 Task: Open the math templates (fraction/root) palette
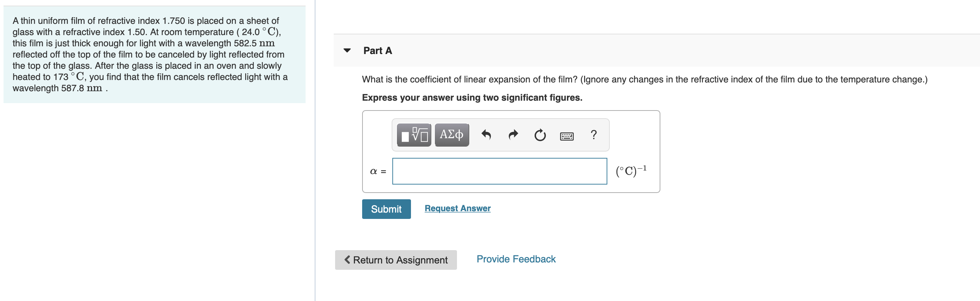(414, 135)
